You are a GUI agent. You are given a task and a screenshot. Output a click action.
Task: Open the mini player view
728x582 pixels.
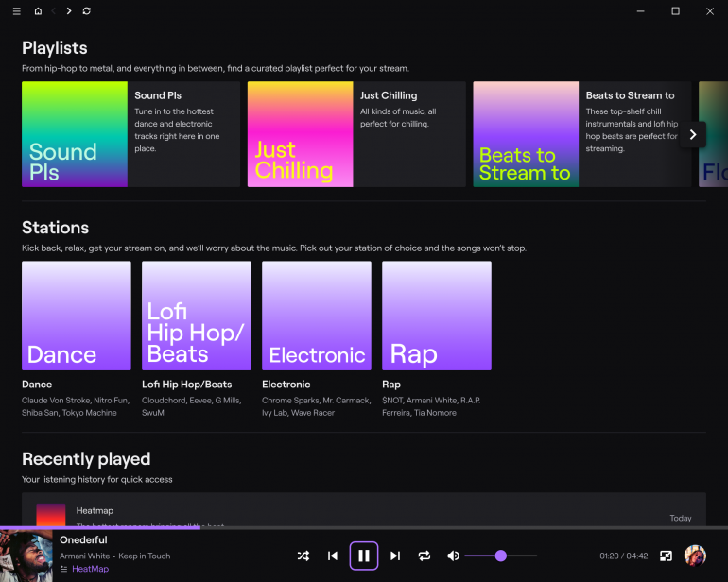[666, 556]
